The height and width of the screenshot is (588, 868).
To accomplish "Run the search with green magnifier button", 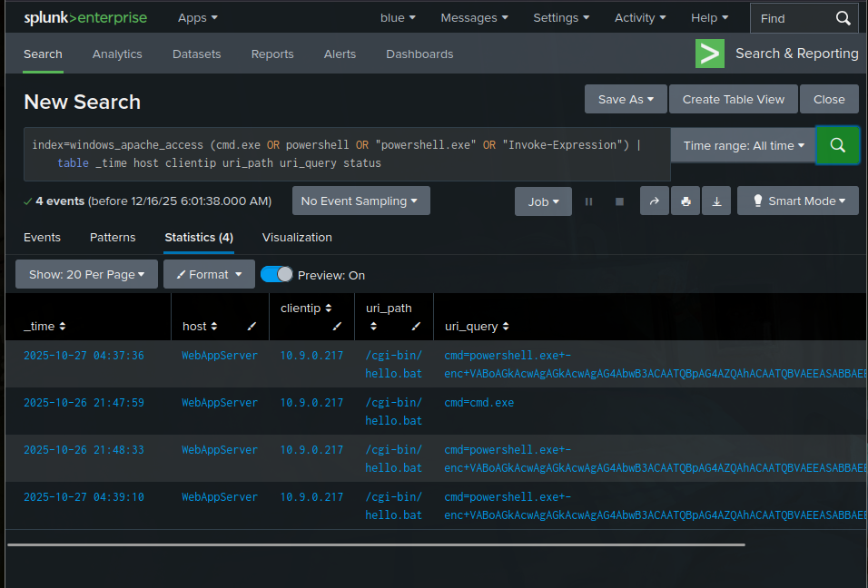I will coord(837,145).
